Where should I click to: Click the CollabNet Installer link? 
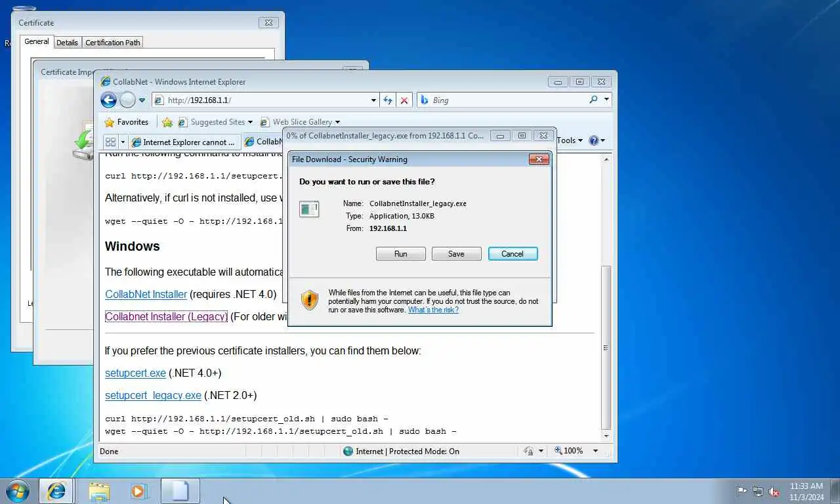click(146, 294)
